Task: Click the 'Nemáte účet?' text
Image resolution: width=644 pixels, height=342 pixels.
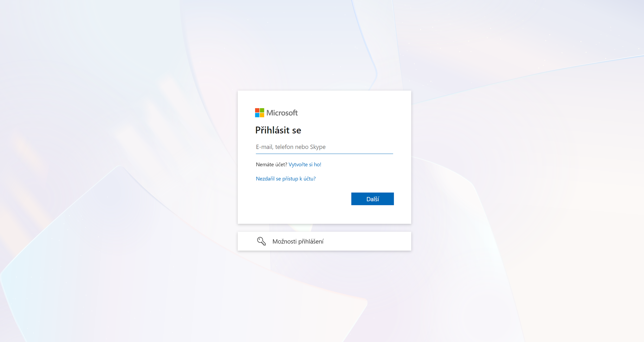Action: coord(272,164)
